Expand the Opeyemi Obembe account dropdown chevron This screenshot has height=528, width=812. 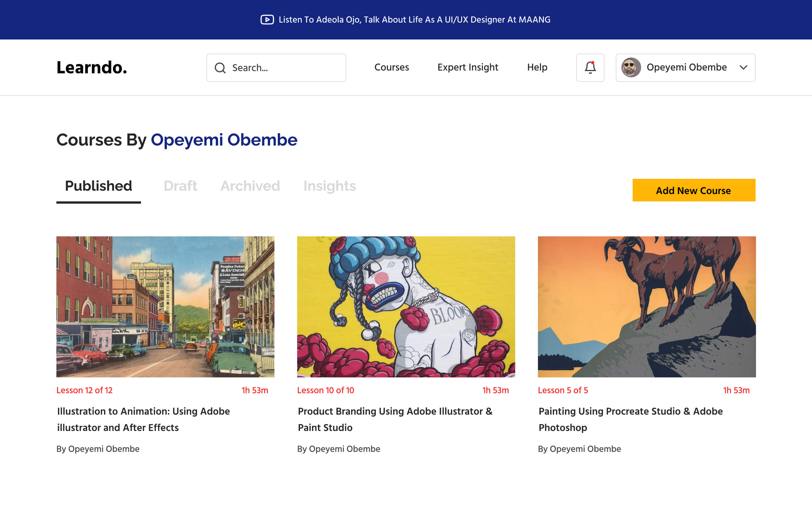[743, 68]
